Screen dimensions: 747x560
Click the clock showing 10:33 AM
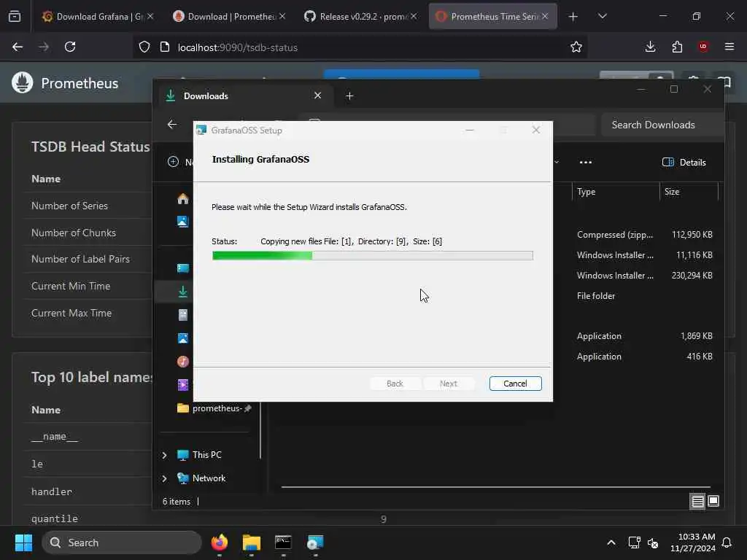point(693,542)
